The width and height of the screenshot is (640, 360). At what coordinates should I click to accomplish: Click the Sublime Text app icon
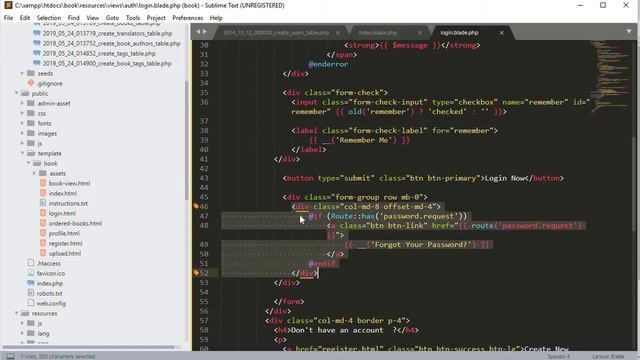pos(8,5)
